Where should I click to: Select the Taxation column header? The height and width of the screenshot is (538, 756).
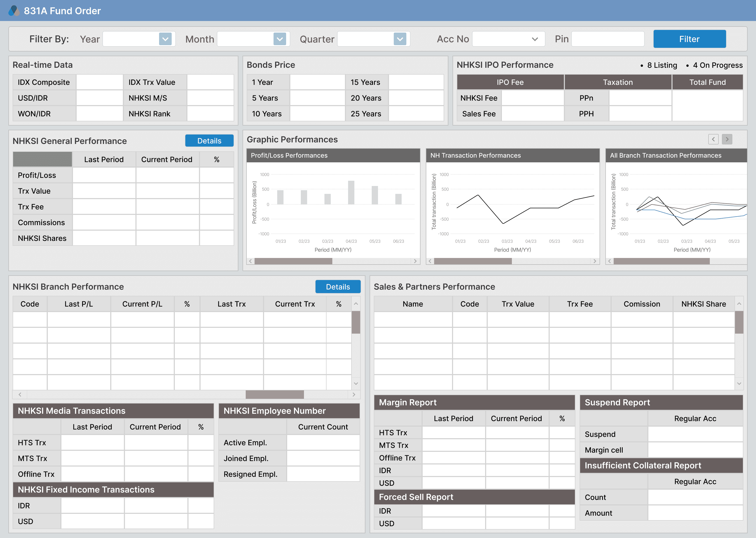click(618, 82)
